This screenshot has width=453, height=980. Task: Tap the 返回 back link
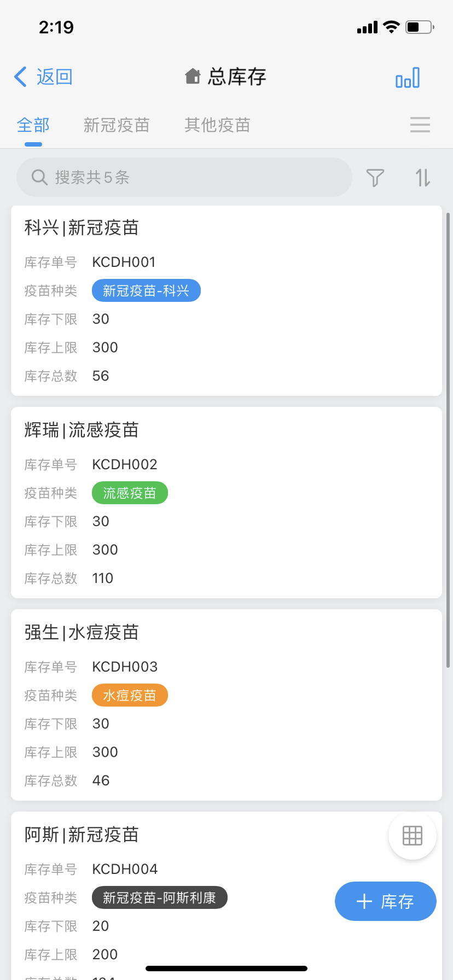[x=55, y=77]
